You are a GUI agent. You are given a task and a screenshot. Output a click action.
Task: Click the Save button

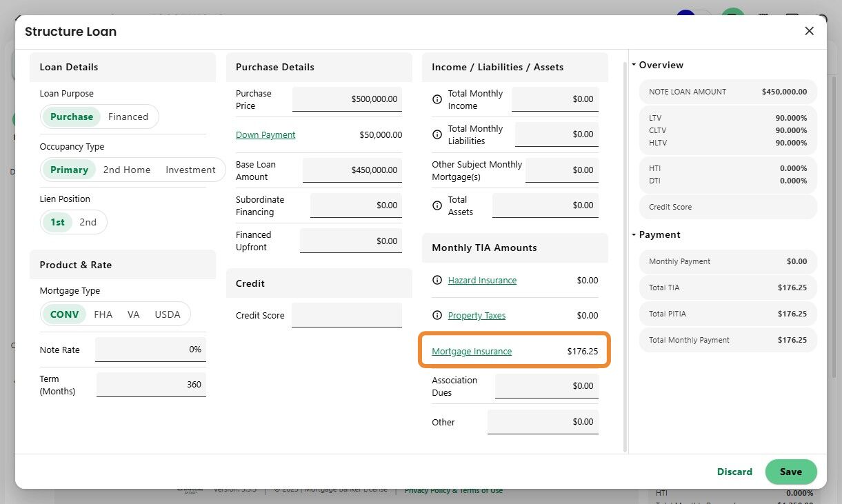(790, 472)
